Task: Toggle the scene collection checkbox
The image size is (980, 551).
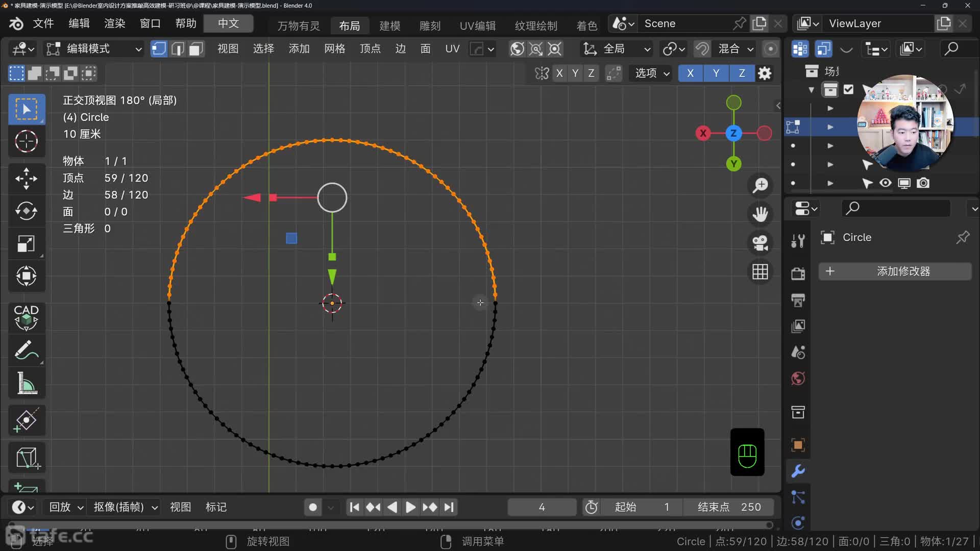Action: pos(848,90)
